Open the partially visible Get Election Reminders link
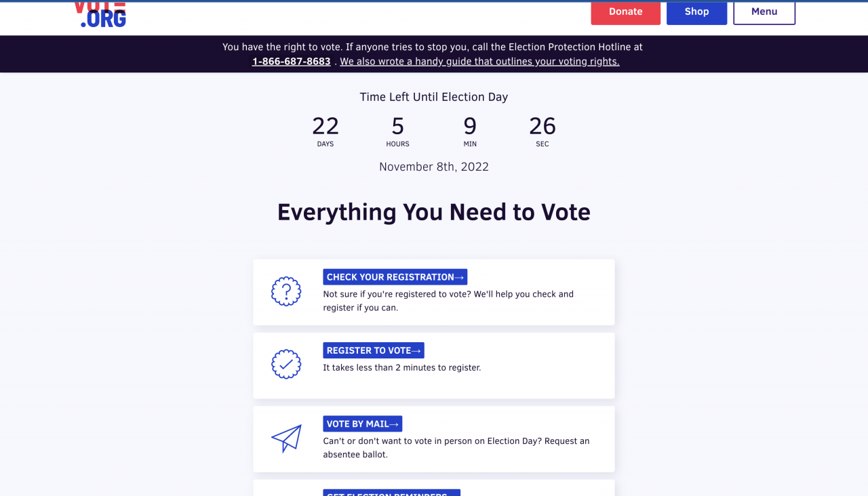 click(391, 493)
